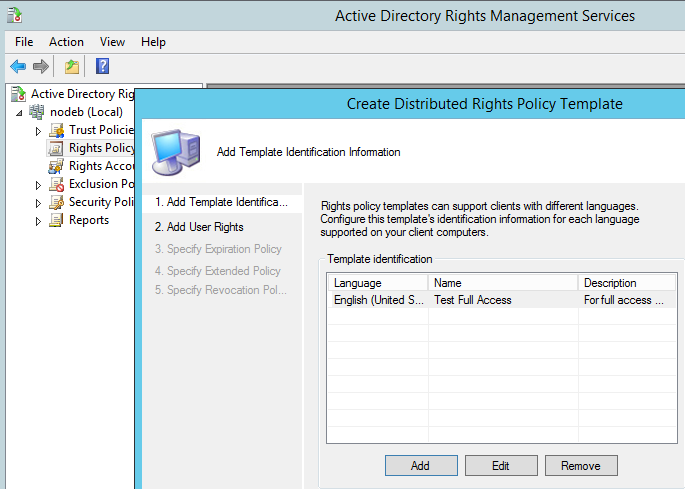
Task: Click the Security Policies node icon
Action: 56,202
